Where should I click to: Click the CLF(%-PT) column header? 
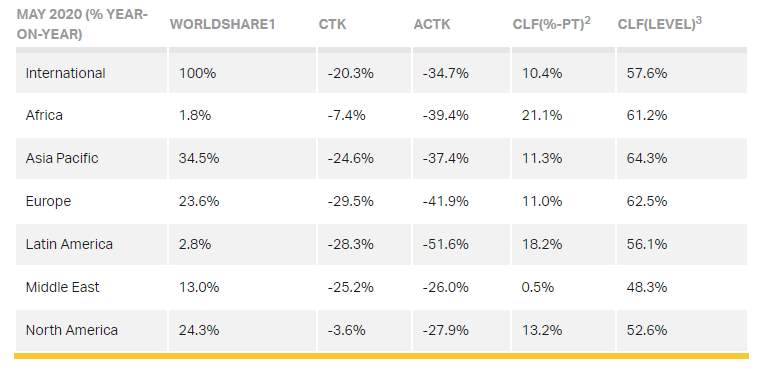click(552, 24)
